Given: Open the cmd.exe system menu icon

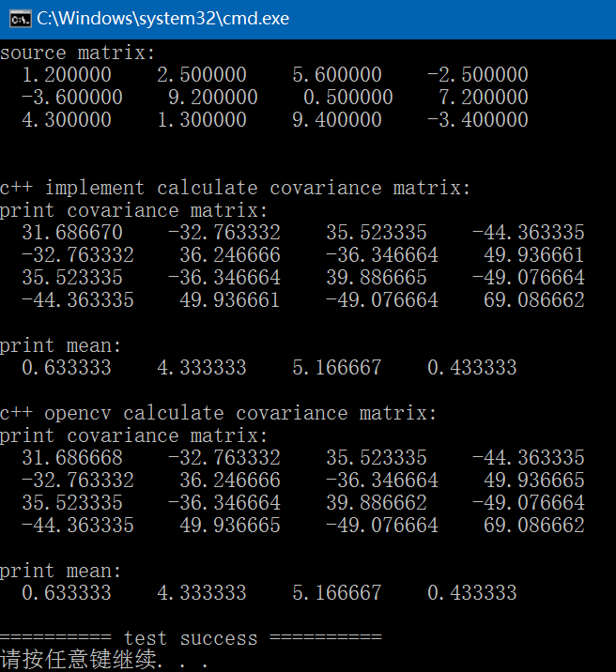Looking at the screenshot, I should point(20,19).
